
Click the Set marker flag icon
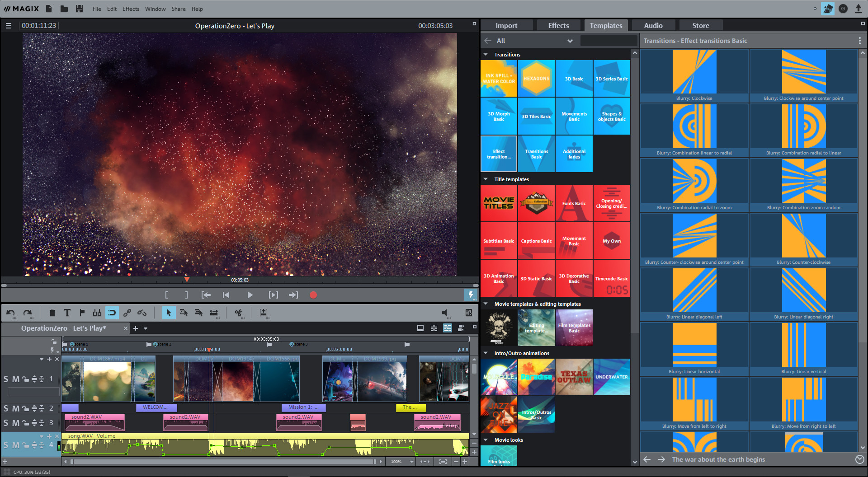point(82,313)
